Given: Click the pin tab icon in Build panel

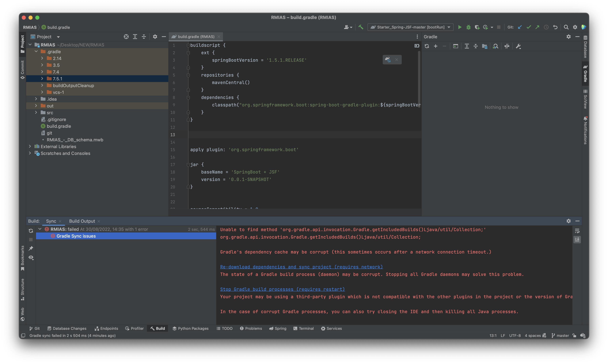Looking at the screenshot, I should click(x=31, y=248).
